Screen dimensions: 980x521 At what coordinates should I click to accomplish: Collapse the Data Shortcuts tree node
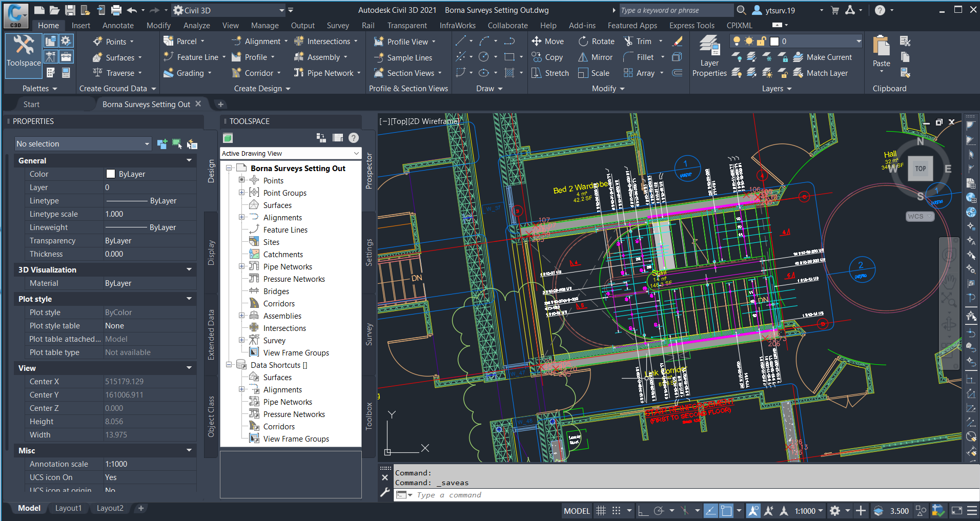pos(229,365)
